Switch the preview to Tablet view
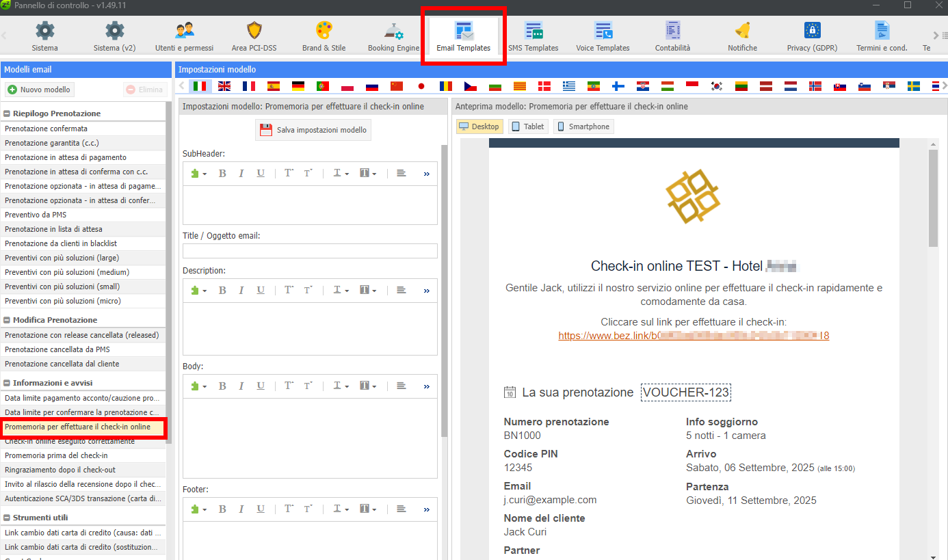Viewport: 948px width, 560px height. click(x=528, y=126)
